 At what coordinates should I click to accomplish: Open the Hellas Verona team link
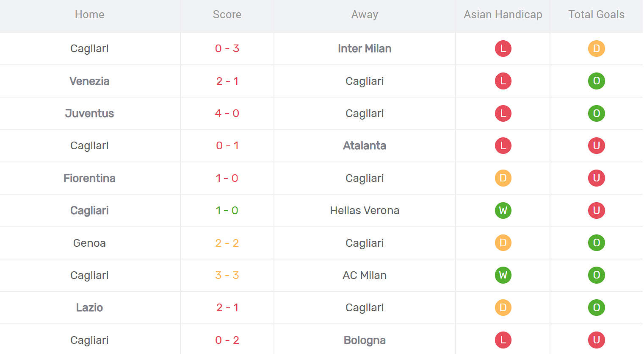pos(365,210)
